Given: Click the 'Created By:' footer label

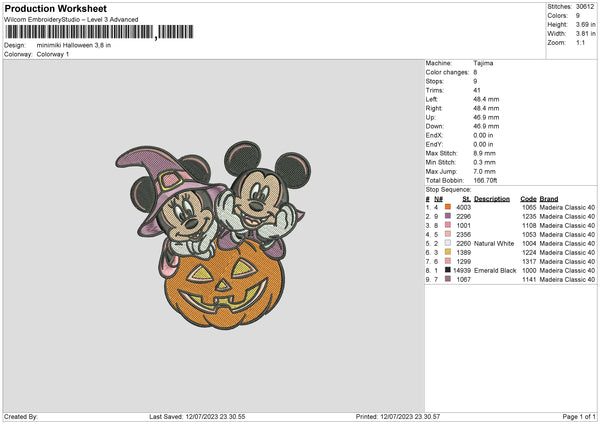Looking at the screenshot, I should click(x=21, y=416).
